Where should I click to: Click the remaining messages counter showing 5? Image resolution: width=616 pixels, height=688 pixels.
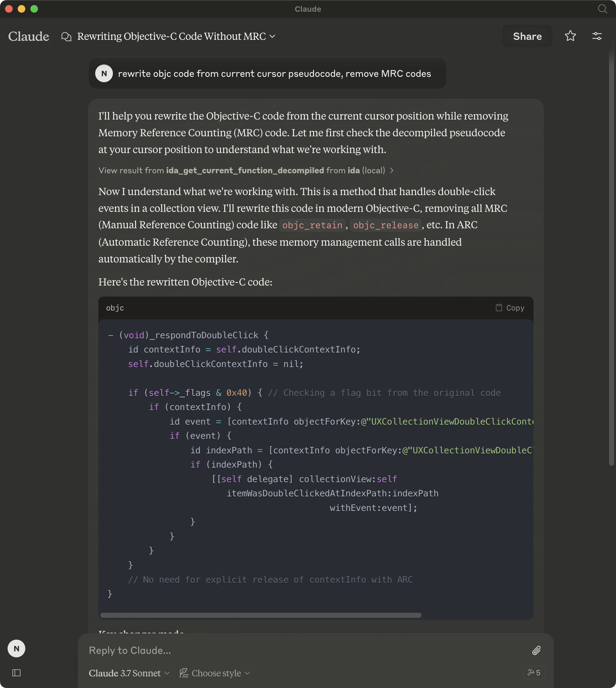tap(534, 673)
